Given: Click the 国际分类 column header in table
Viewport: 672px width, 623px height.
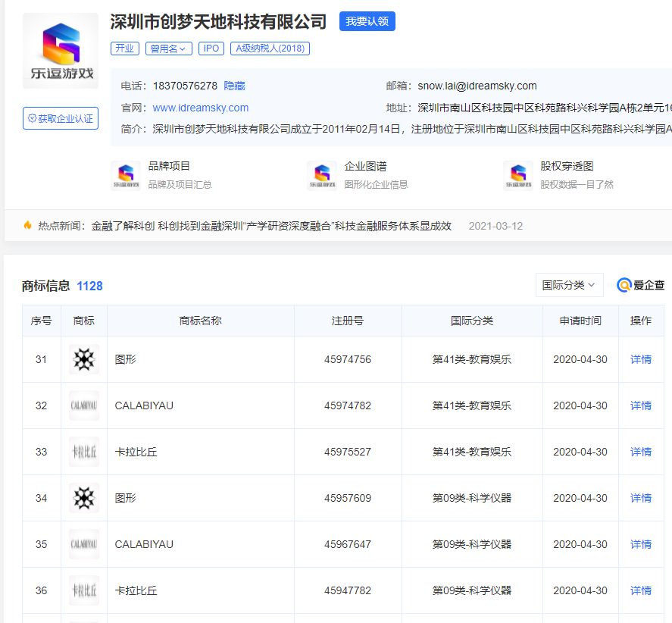Looking at the screenshot, I should [x=472, y=321].
